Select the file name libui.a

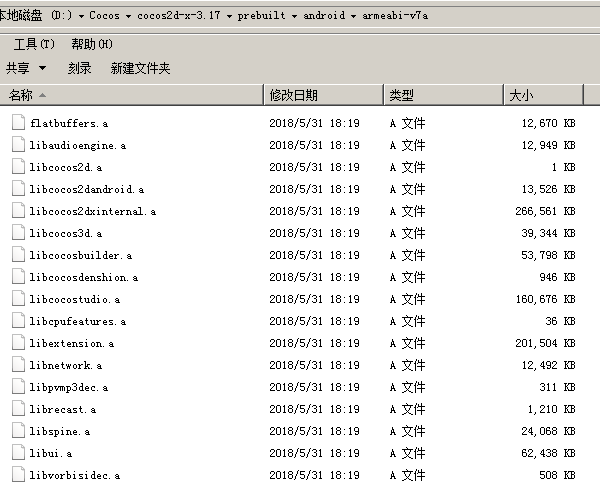click(x=51, y=453)
